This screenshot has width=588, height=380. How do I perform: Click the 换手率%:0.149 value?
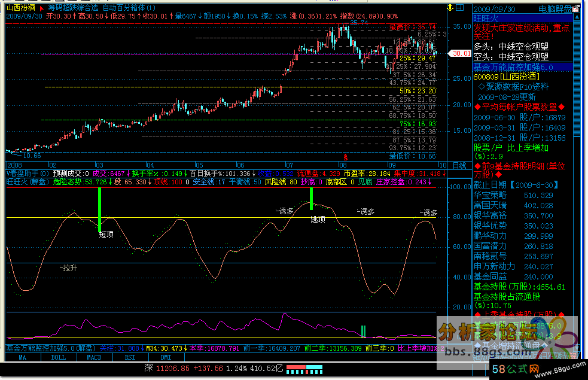point(159,174)
